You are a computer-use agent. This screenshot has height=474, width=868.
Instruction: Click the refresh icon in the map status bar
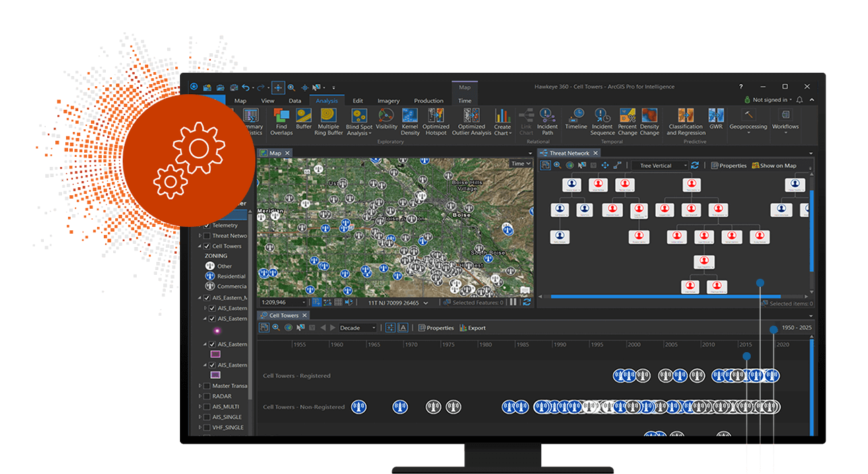(526, 302)
